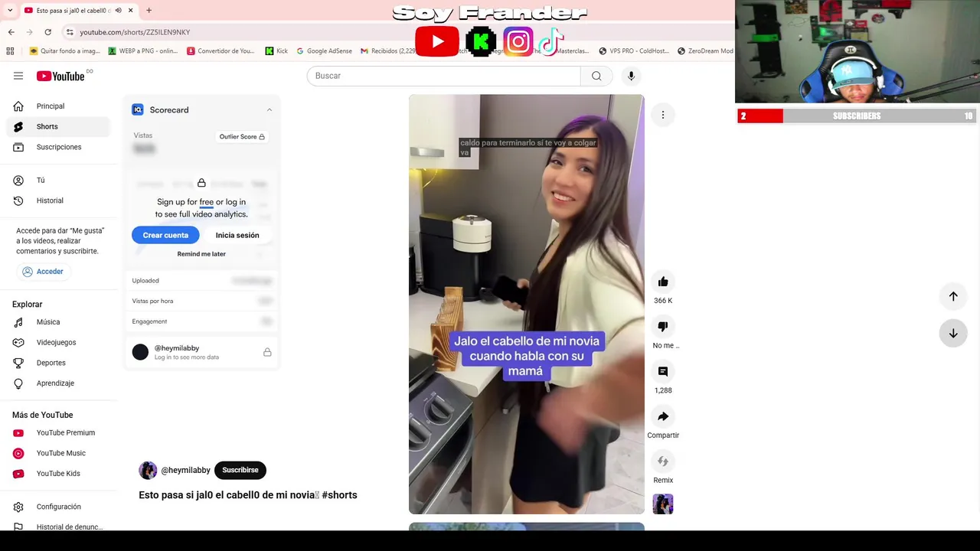980x551 pixels.
Task: Open the tab search chevron
Action: click(8, 11)
